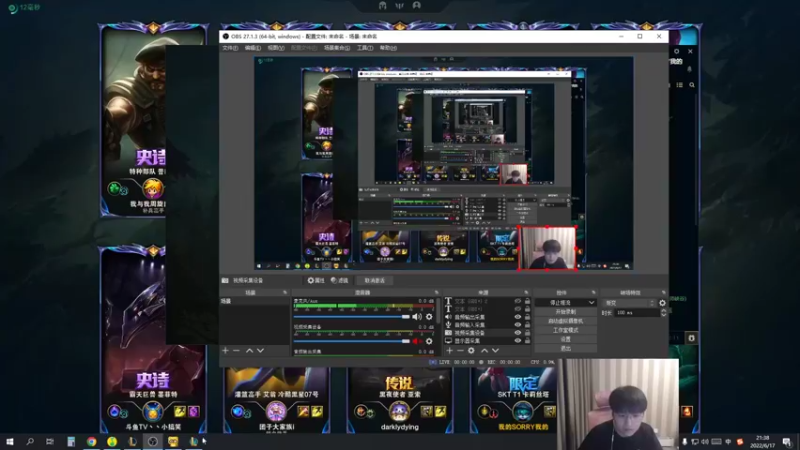Add a new source with plus icon
800x450 pixels.
(x=449, y=351)
